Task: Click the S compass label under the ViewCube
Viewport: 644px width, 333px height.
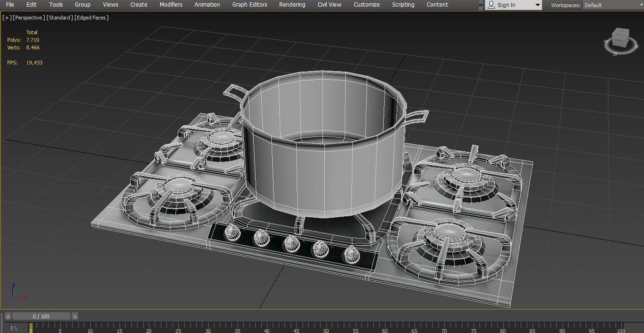Action: [615, 54]
